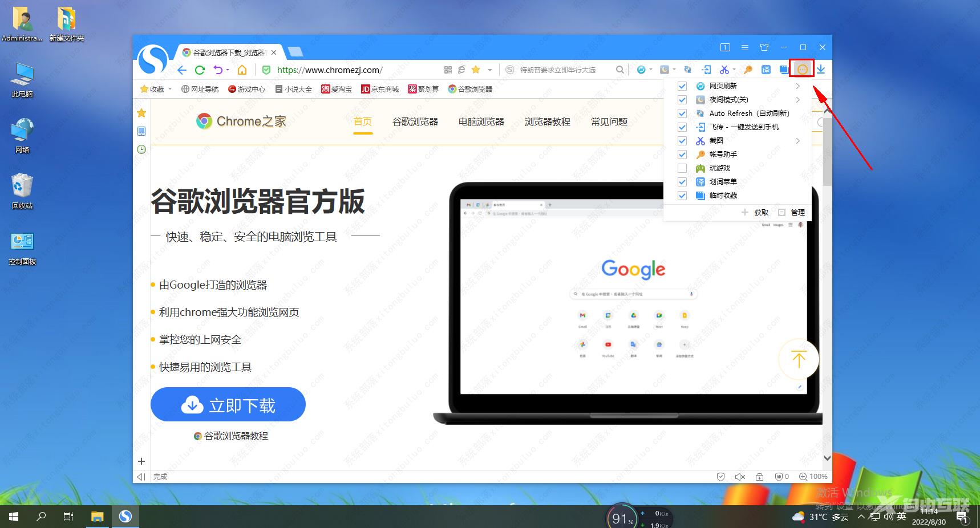Open the skin shirt icon in title bar
Image resolution: width=980 pixels, height=528 pixels.
tap(764, 47)
